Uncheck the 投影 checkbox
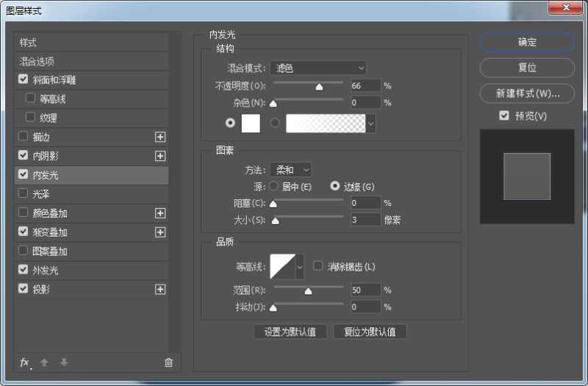This screenshot has height=386, width=588. click(x=24, y=288)
